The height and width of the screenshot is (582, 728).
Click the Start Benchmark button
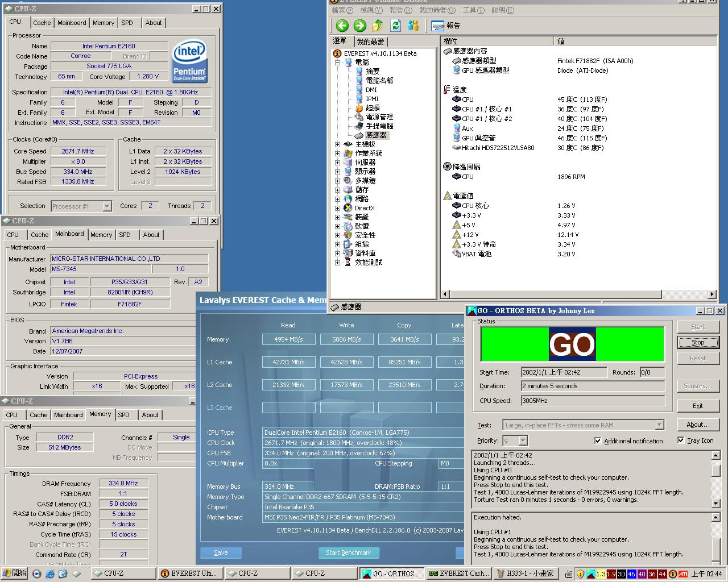[349, 552]
